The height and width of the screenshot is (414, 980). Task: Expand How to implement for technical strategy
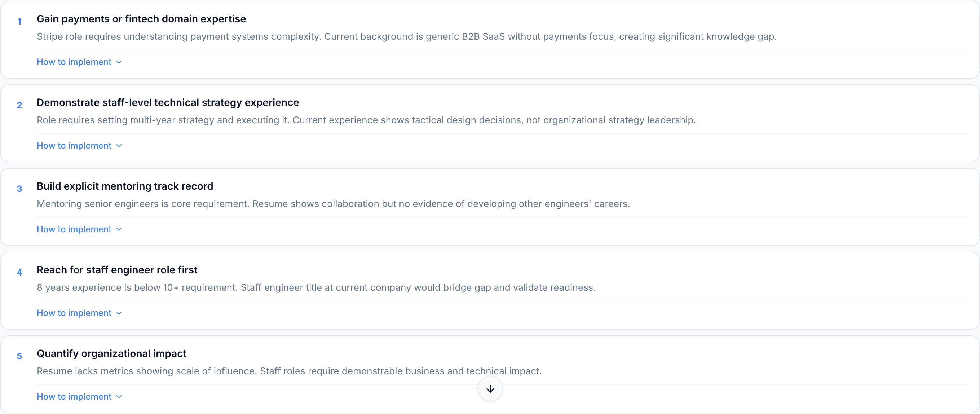[74, 146]
